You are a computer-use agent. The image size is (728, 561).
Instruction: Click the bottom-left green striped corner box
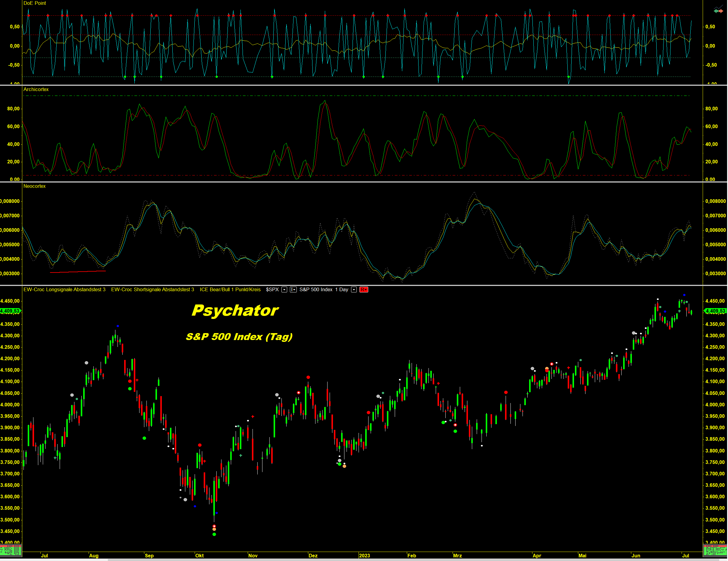(x=11, y=550)
